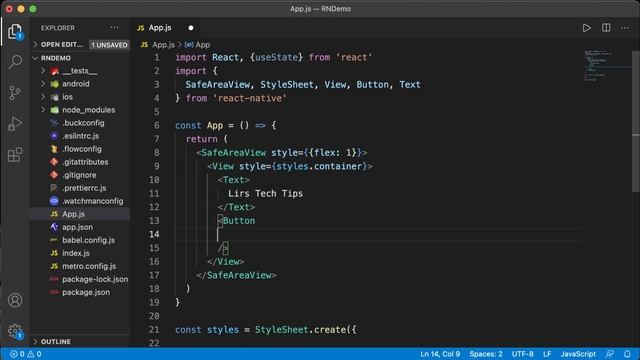Open babel.config.js file
This screenshot has width=640, height=360.
click(88, 240)
